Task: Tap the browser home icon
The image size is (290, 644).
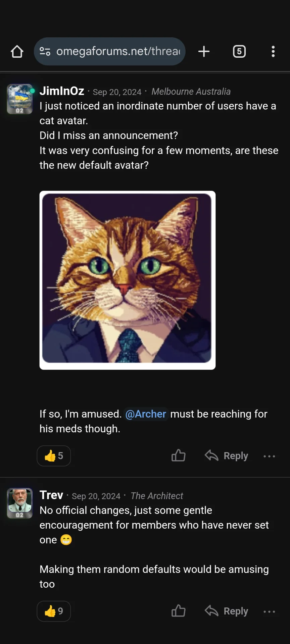Action: tap(17, 52)
